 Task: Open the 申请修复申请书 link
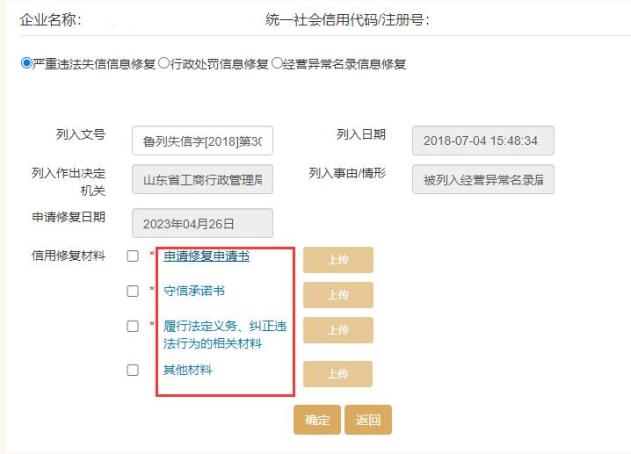[206, 256]
